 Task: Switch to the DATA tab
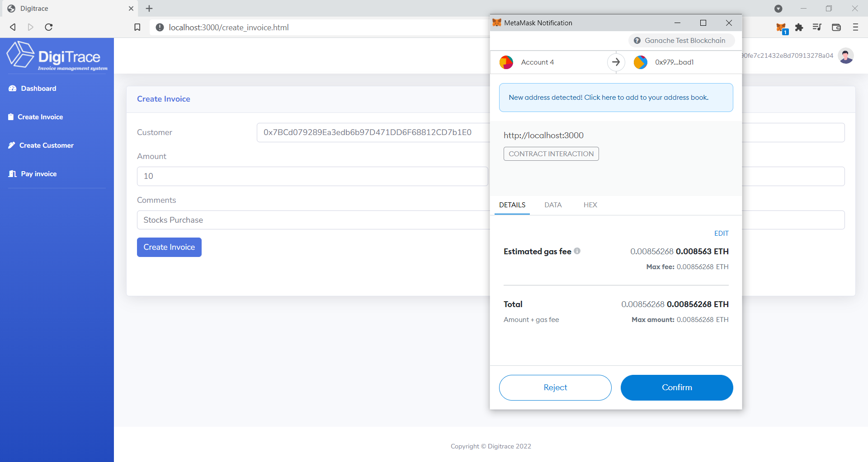point(553,205)
